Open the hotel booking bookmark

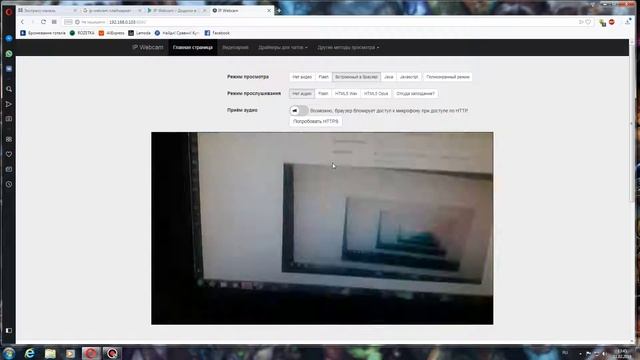tap(43, 33)
